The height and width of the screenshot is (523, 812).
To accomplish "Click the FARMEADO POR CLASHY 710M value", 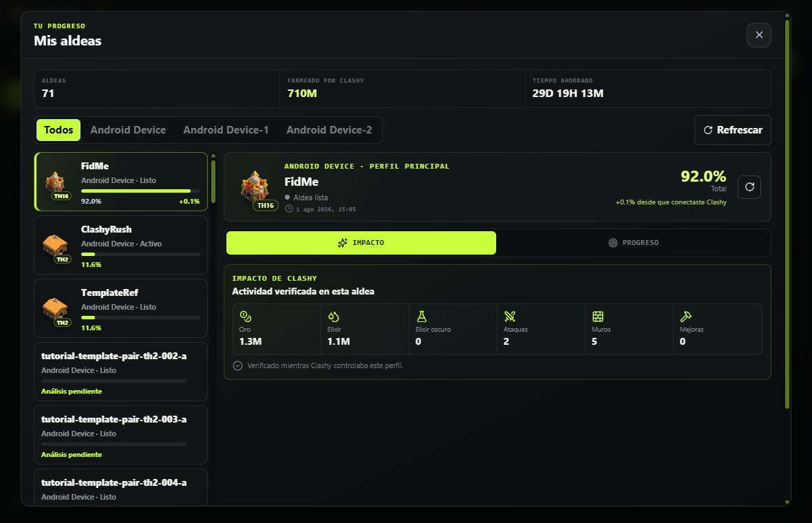I will [302, 94].
